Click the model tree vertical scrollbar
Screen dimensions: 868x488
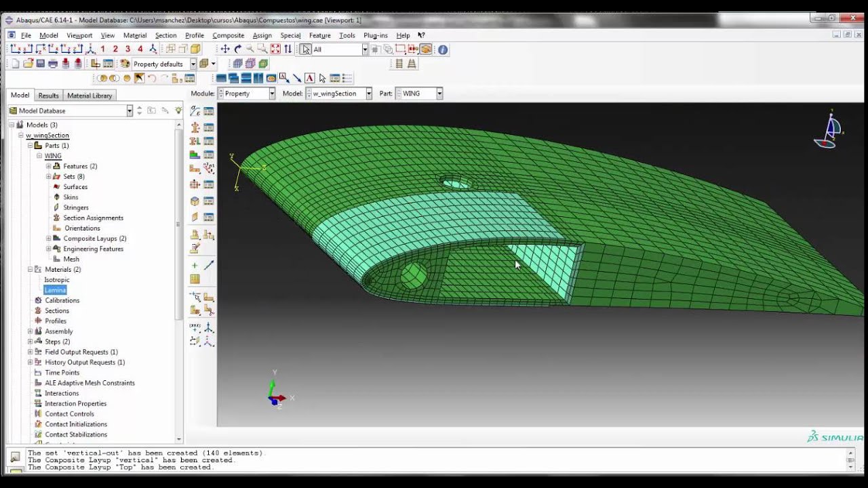pos(179,224)
